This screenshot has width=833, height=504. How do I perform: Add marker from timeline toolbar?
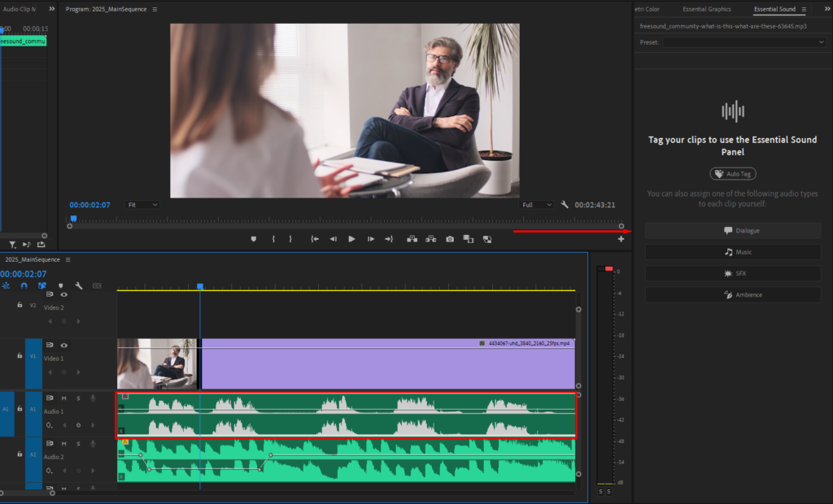pos(60,285)
